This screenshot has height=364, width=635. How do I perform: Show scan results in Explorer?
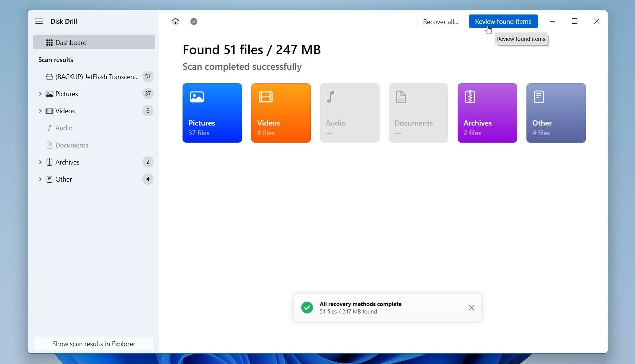[94, 344]
